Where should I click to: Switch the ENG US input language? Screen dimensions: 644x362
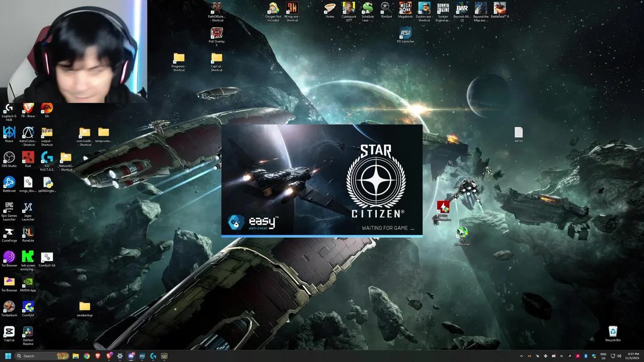coord(603,356)
